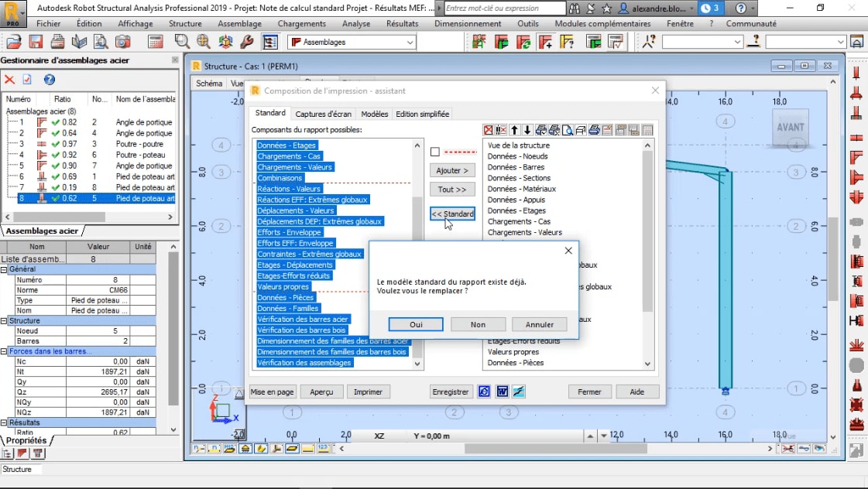This screenshot has width=868, height=489.
Task: Click the Fermer button
Action: coord(589,392)
